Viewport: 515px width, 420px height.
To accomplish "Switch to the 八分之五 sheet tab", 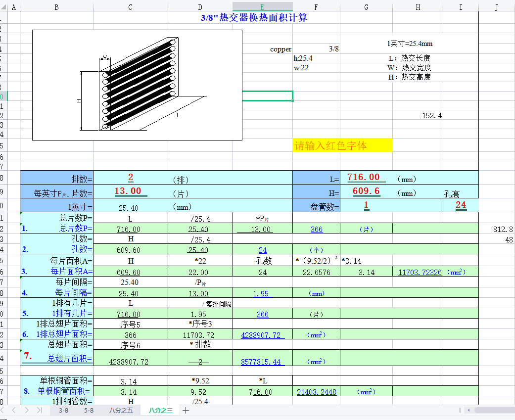I will point(121,410).
